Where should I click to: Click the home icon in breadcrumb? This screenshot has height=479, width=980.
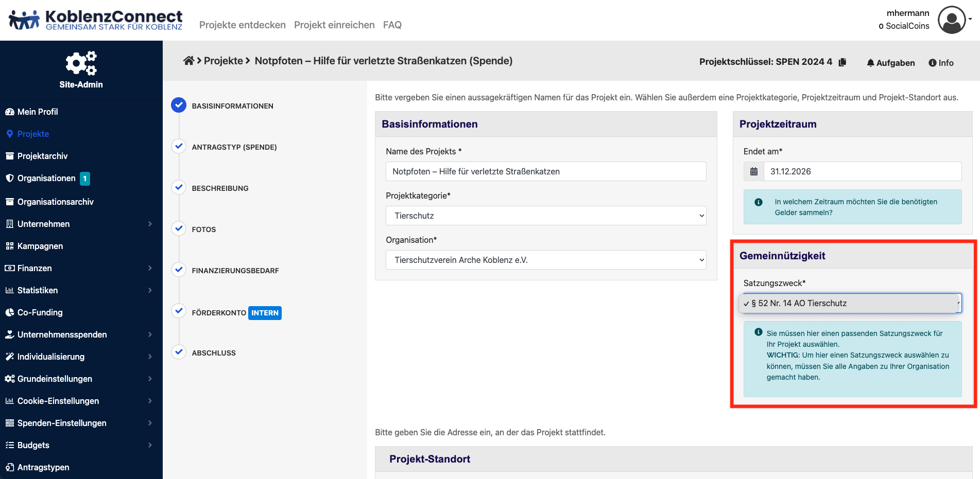tap(188, 61)
